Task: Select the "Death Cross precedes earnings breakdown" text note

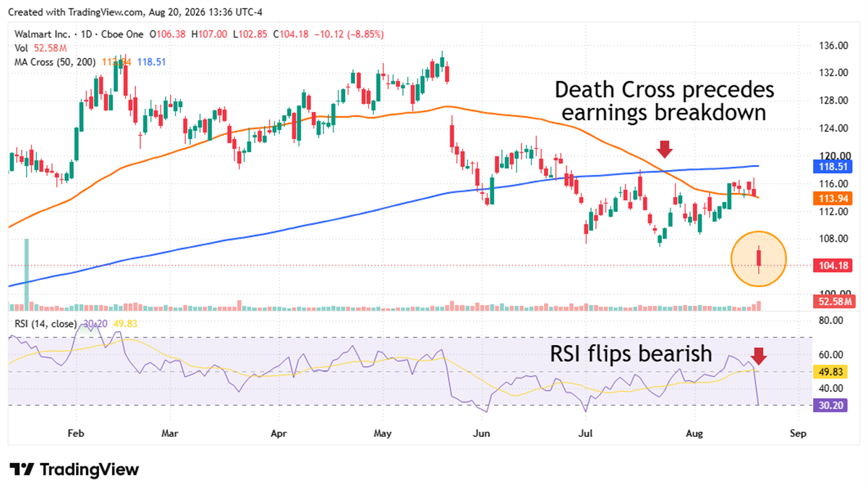Action: pos(665,102)
